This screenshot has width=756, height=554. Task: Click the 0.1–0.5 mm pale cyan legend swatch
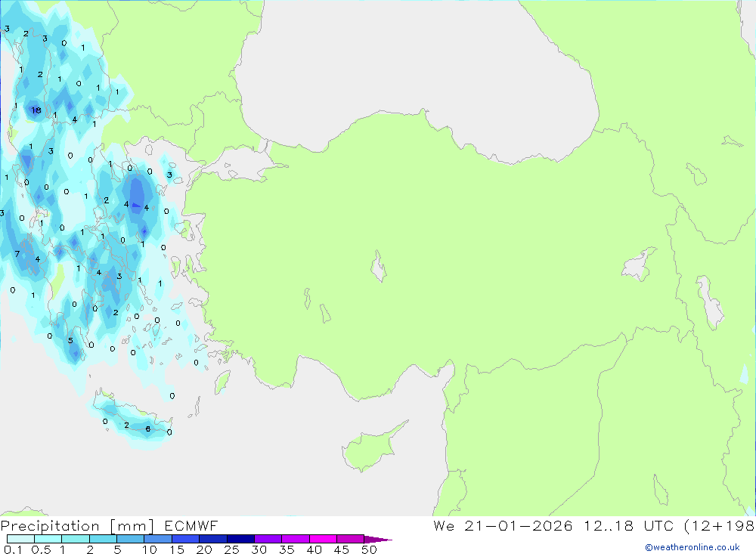pos(20,539)
